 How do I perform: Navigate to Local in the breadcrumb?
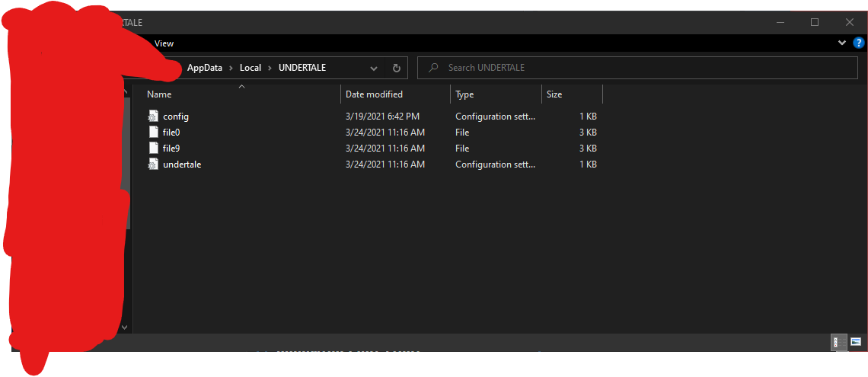[x=251, y=68]
